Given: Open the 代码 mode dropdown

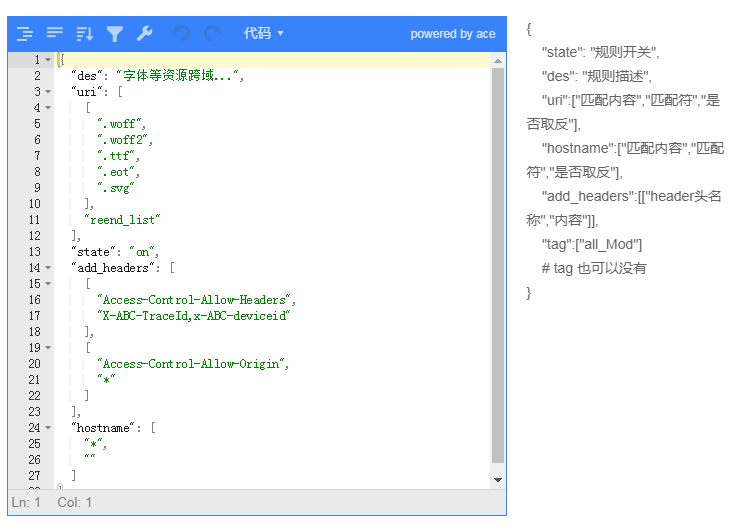Looking at the screenshot, I should point(263,33).
